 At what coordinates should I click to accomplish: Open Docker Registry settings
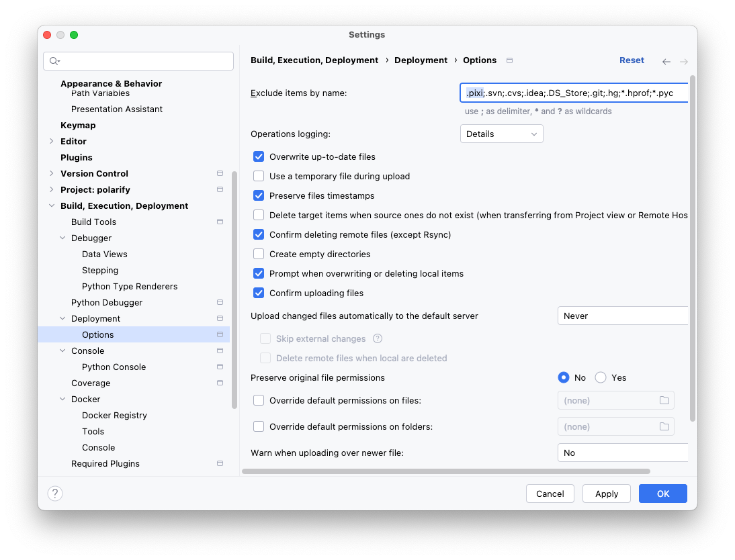[x=114, y=415]
